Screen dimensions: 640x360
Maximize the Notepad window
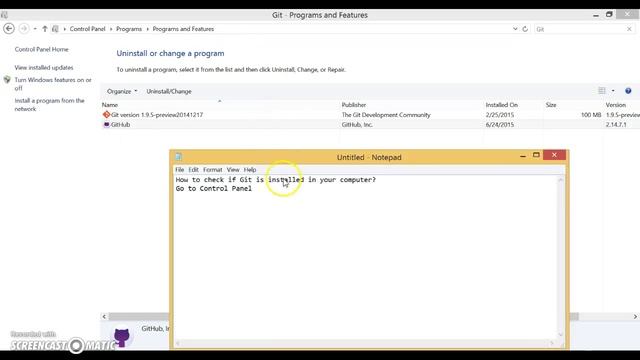point(536,155)
